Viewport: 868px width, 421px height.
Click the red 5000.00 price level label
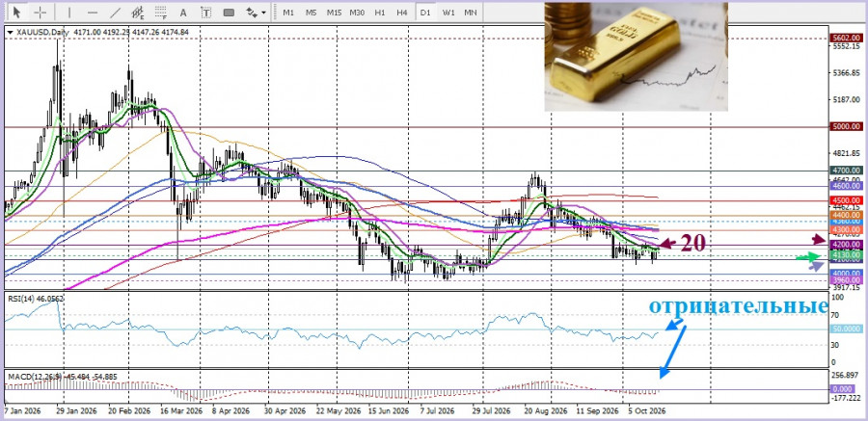[x=847, y=127]
